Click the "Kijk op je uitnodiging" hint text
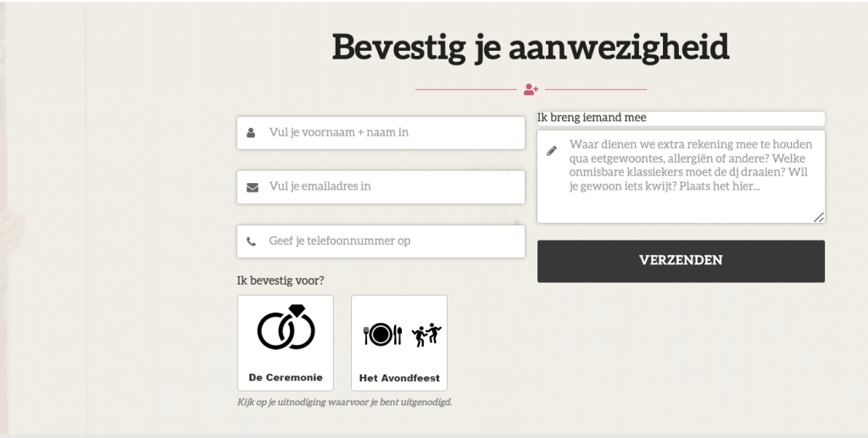Viewport: 868px width, 438px height. [345, 402]
